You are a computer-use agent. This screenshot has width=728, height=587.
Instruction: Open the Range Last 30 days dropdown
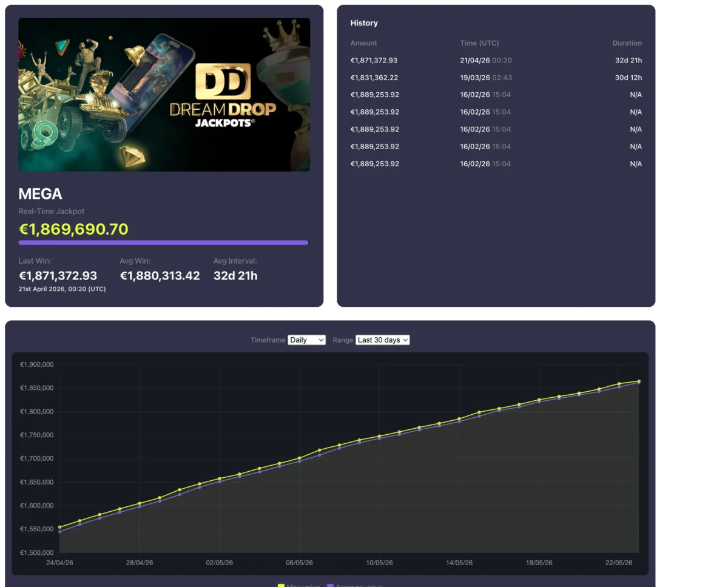(382, 340)
